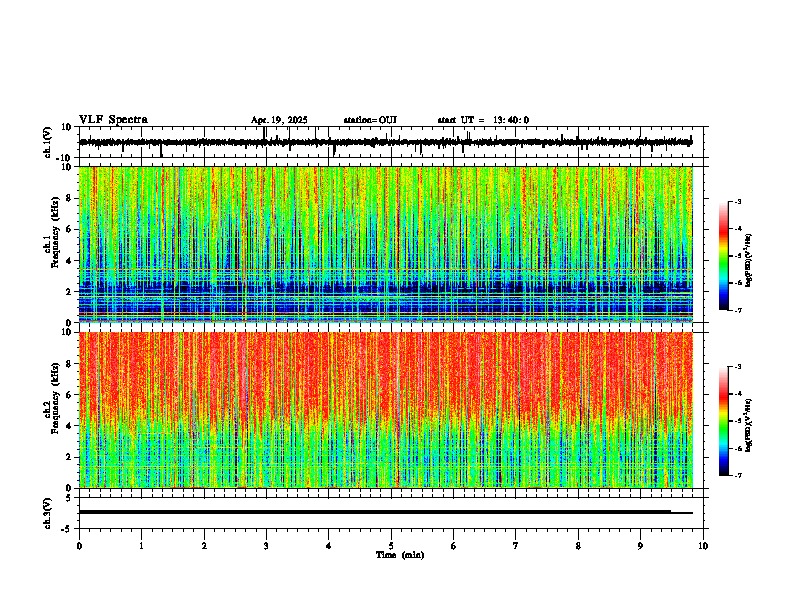
Task: Click the "station=OUI" label
Action: click(370, 120)
